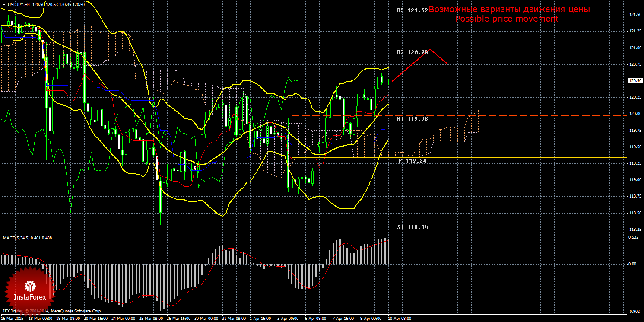644x322 pixels.
Task: Select the R1 119.98 resistance label
Action: click(412, 118)
